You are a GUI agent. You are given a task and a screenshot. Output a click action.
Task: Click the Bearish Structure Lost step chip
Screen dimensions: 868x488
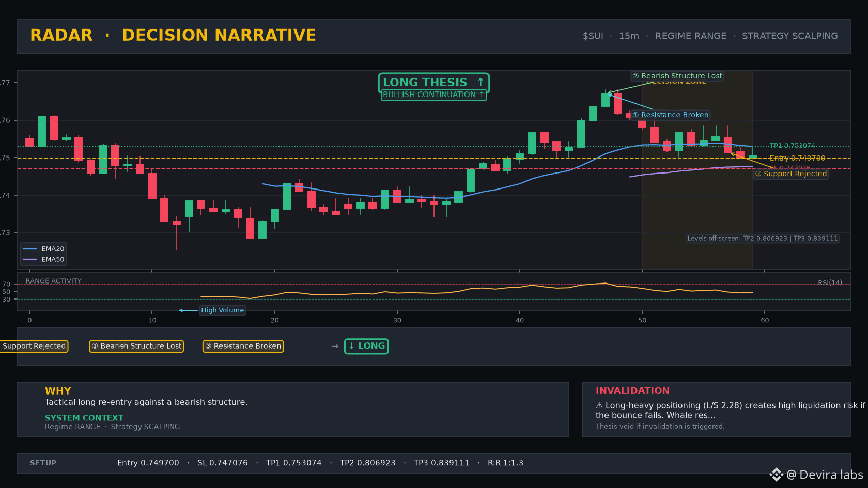point(136,346)
